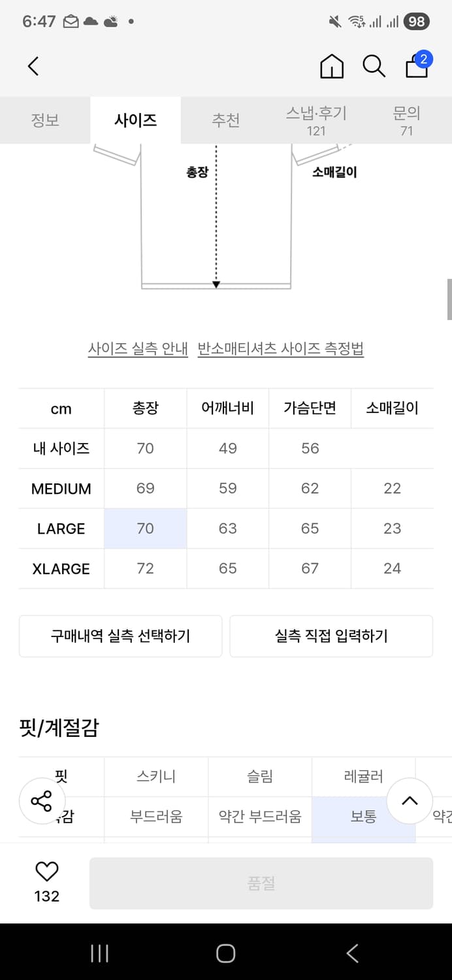Tap 구매내역 실측 선택하기 button
The image size is (452, 980).
(120, 636)
